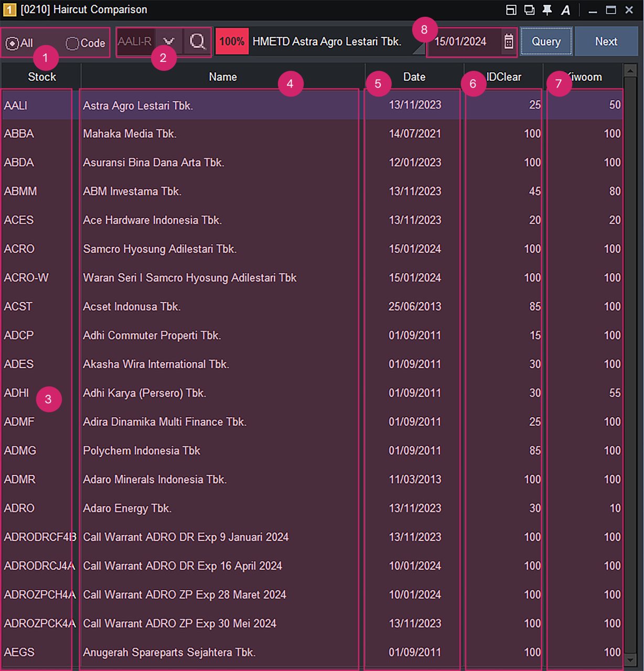Image resolution: width=644 pixels, height=671 pixels.
Task: Click the Date column header
Action: click(x=414, y=77)
